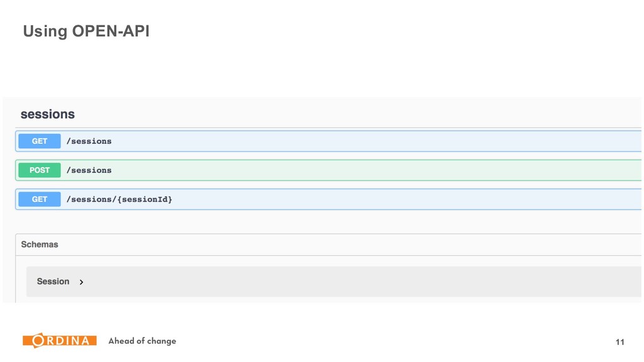The width and height of the screenshot is (644, 362).
Task: Select the /sessions path in the POST row
Action: tap(89, 170)
